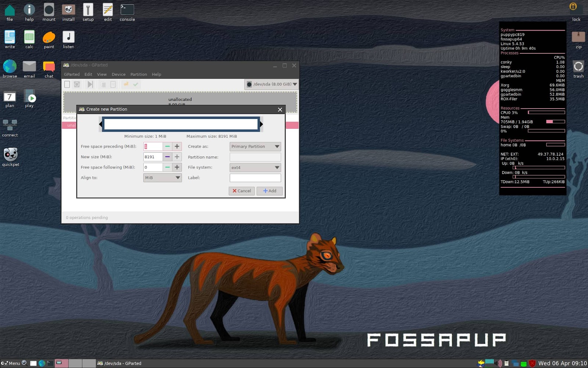This screenshot has width=588, height=368.
Task: Click the second desktop in the pager
Action: click(x=75, y=363)
